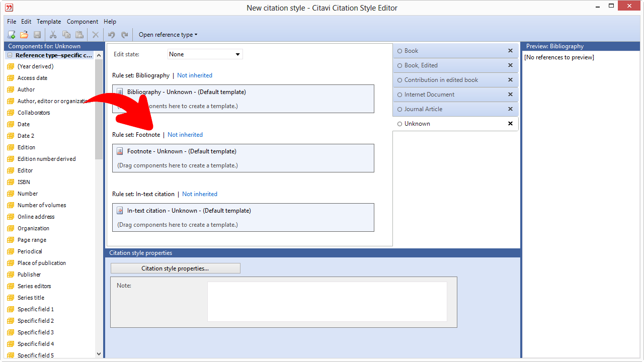Select the Edition number derived component row
The height and width of the screenshot is (362, 644).
tap(50, 159)
